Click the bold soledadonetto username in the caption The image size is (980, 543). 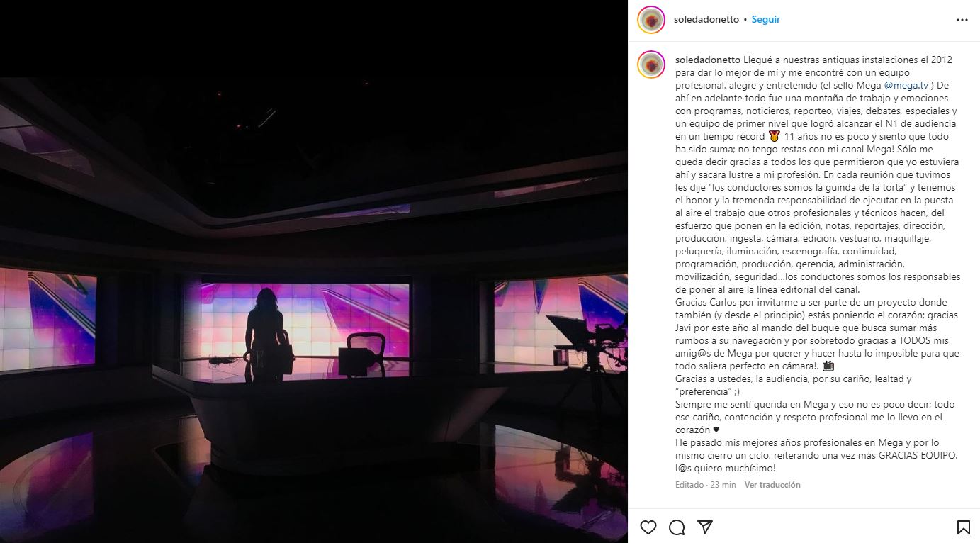[x=708, y=60]
